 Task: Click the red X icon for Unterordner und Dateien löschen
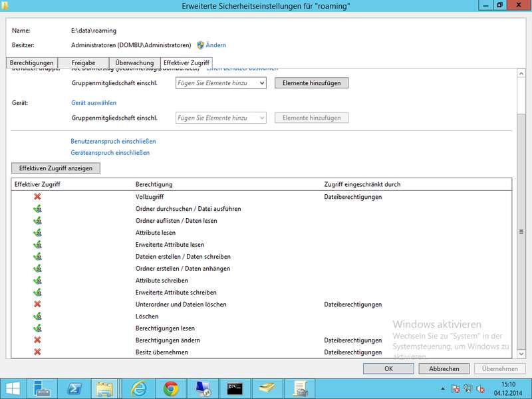coord(37,304)
